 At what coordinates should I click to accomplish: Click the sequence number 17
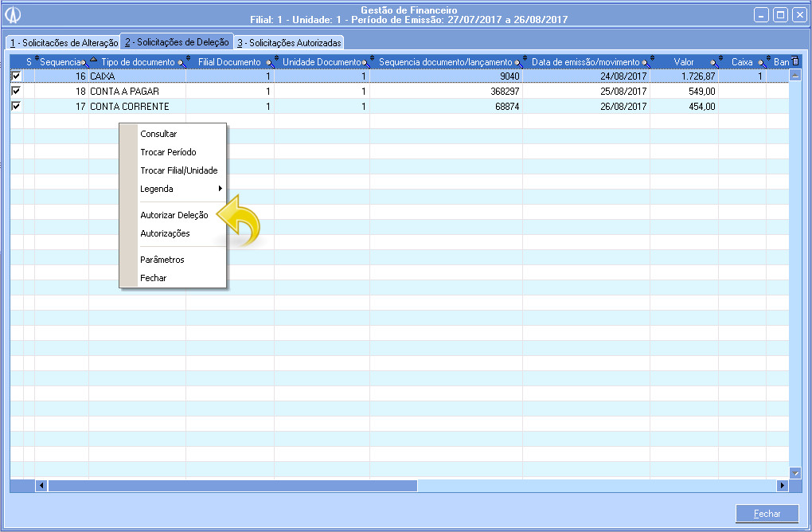[x=80, y=106]
